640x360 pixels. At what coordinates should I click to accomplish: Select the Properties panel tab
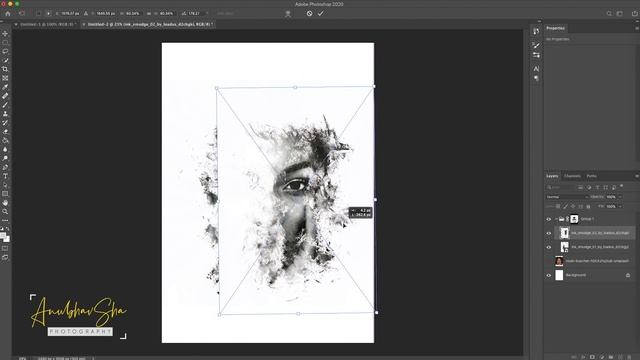(556, 28)
